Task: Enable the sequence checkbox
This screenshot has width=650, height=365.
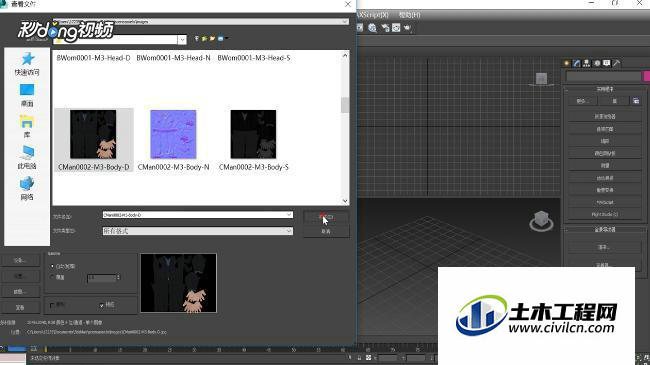Action: (52, 305)
